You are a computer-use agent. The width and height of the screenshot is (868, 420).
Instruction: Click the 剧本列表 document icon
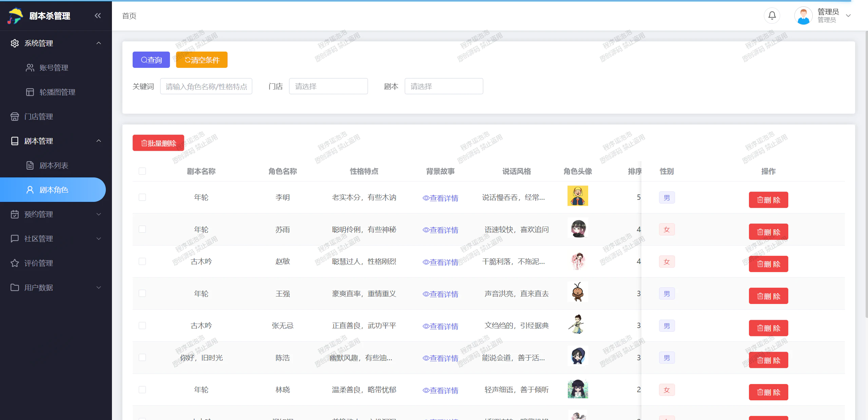pyautogui.click(x=30, y=165)
